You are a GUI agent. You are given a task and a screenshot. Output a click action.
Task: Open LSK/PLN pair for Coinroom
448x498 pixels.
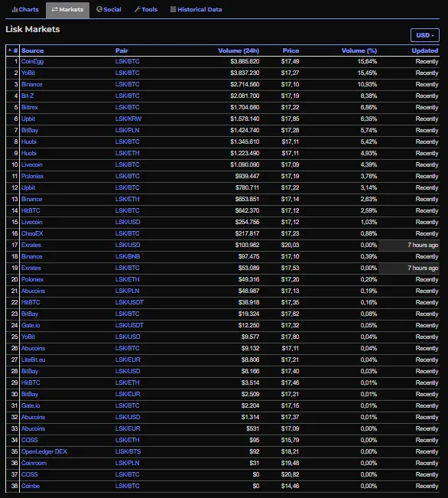[128, 463]
